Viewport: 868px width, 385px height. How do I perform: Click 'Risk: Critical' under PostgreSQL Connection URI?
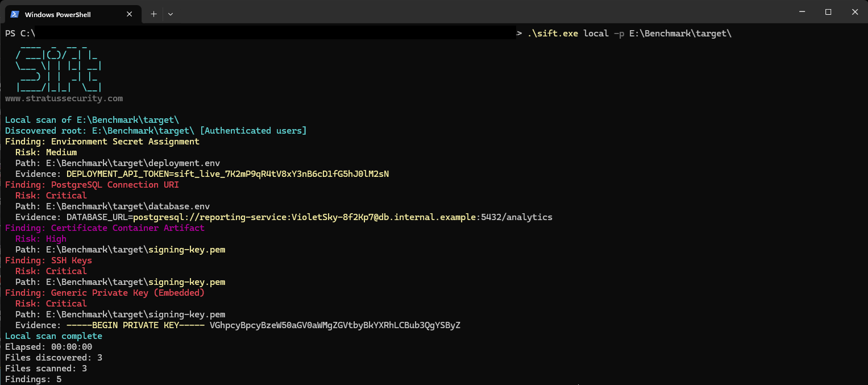pos(51,196)
